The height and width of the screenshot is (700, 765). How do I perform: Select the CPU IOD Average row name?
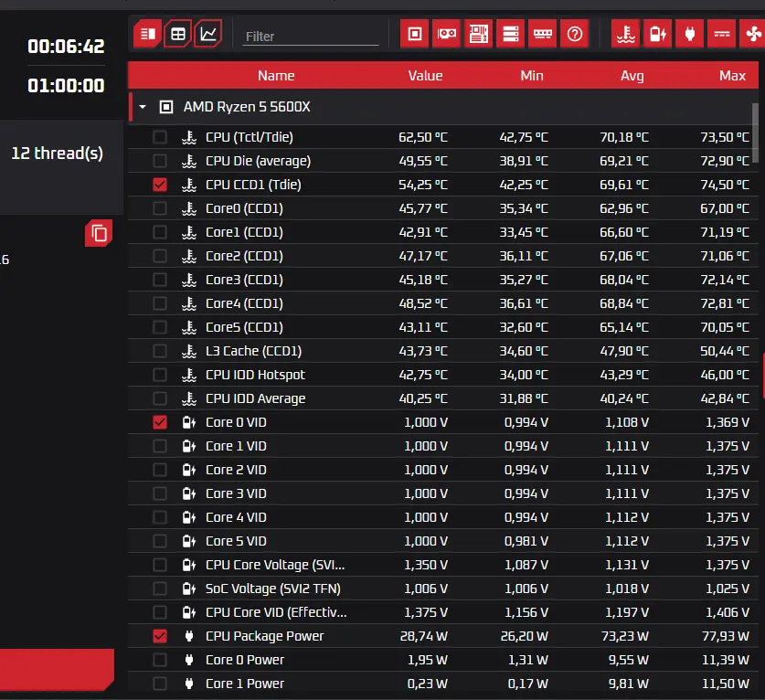point(255,398)
